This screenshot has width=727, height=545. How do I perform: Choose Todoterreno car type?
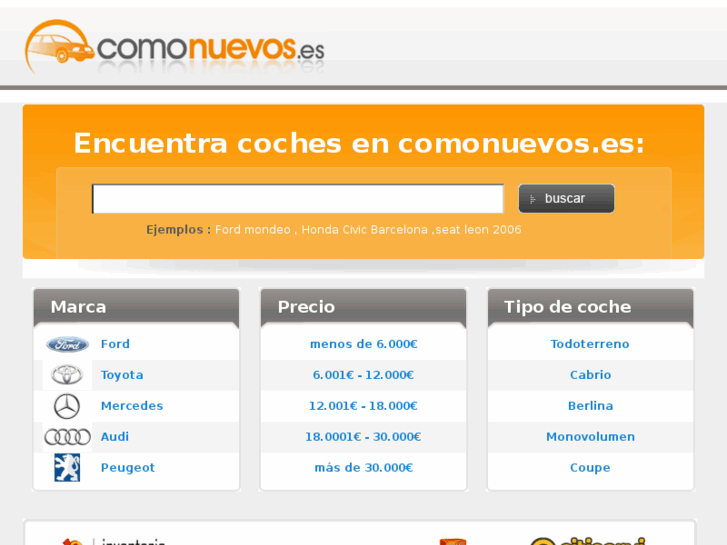(x=590, y=344)
